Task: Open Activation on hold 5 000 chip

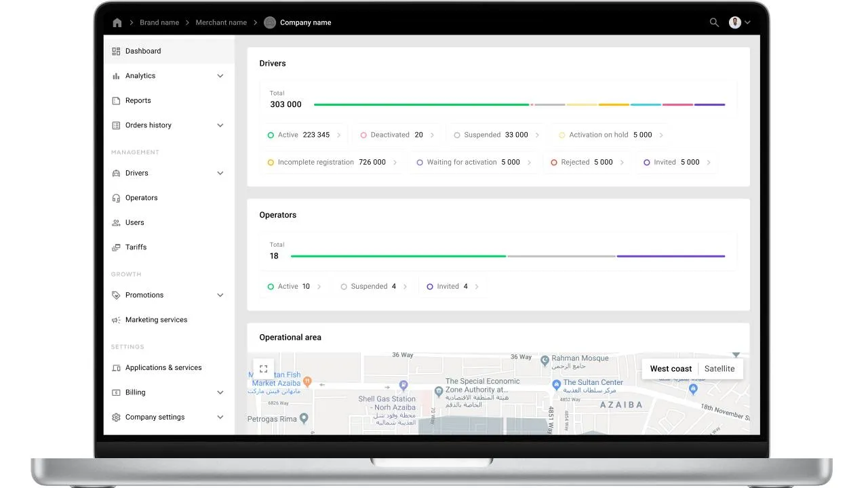Action: click(610, 135)
